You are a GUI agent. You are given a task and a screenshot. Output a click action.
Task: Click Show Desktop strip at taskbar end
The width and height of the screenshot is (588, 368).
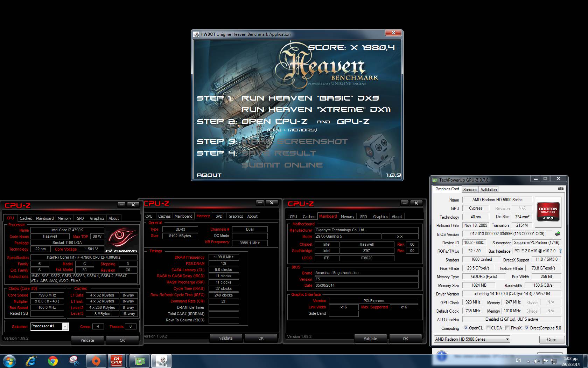(586, 361)
